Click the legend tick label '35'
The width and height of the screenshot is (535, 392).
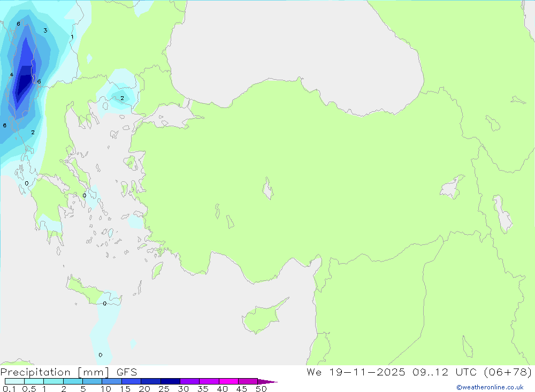[203, 389]
